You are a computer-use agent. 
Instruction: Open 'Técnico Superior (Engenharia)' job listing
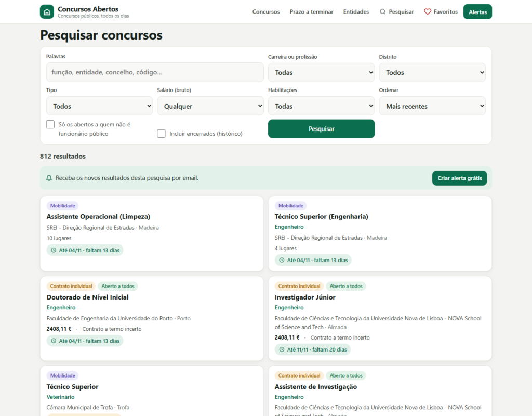click(x=321, y=217)
